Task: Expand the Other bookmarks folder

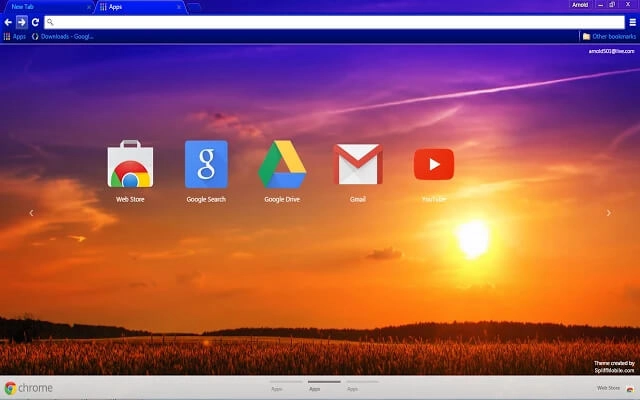Action: coord(609,36)
